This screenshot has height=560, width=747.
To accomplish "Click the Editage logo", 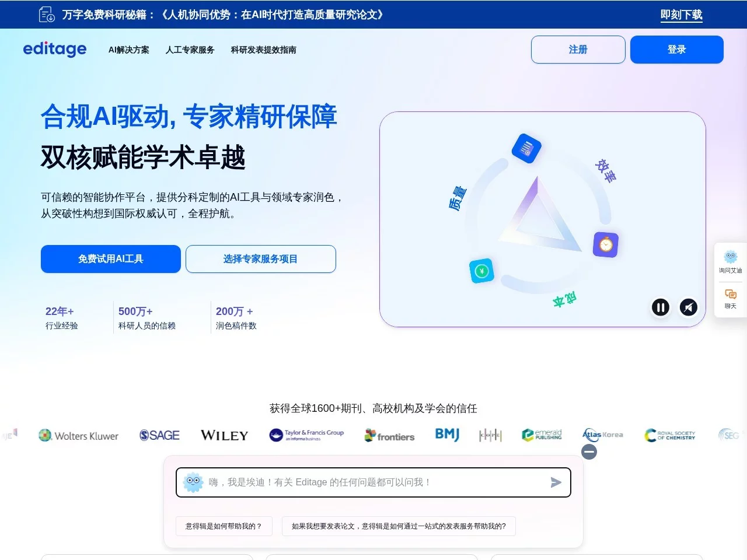I will click(54, 50).
